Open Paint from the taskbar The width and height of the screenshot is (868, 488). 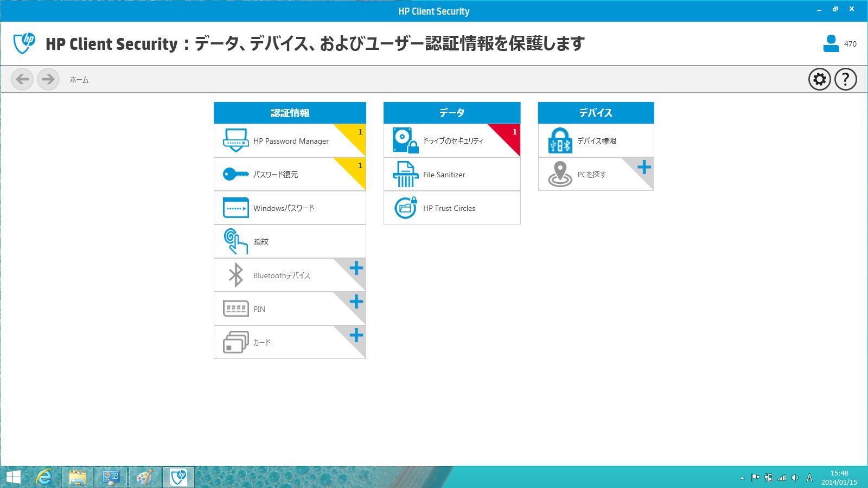[144, 477]
